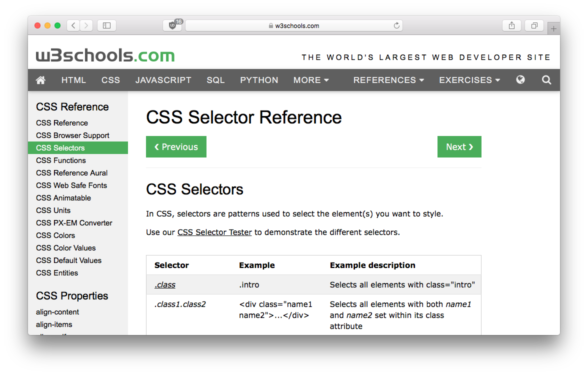The height and width of the screenshot is (375, 588).
Task: Expand the EXERCISES dropdown menu
Action: coord(469,80)
